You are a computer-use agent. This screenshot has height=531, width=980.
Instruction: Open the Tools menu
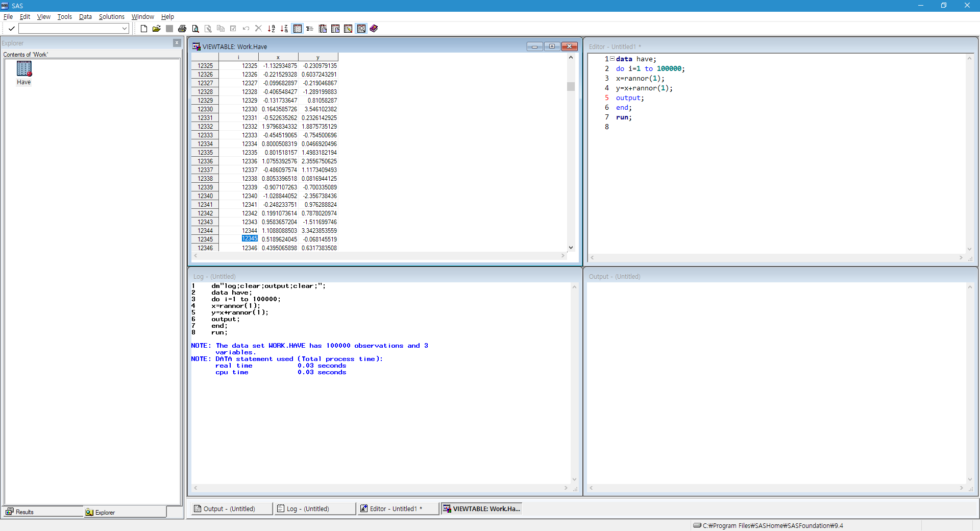(64, 17)
